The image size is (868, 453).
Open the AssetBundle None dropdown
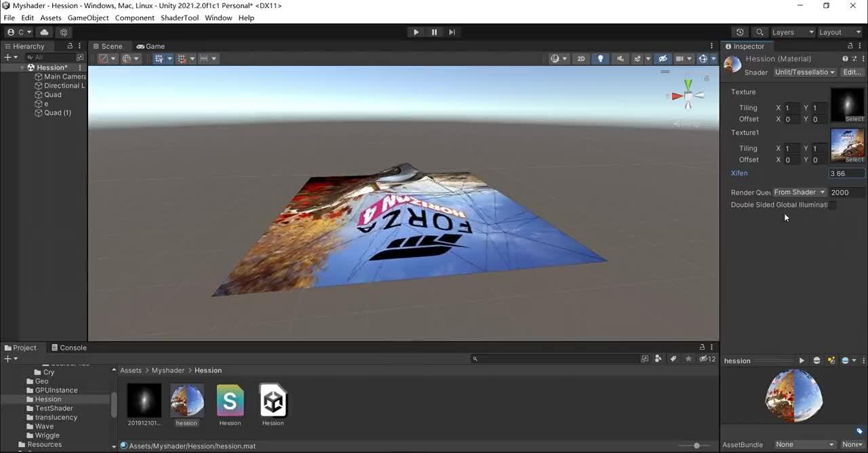pos(805,445)
